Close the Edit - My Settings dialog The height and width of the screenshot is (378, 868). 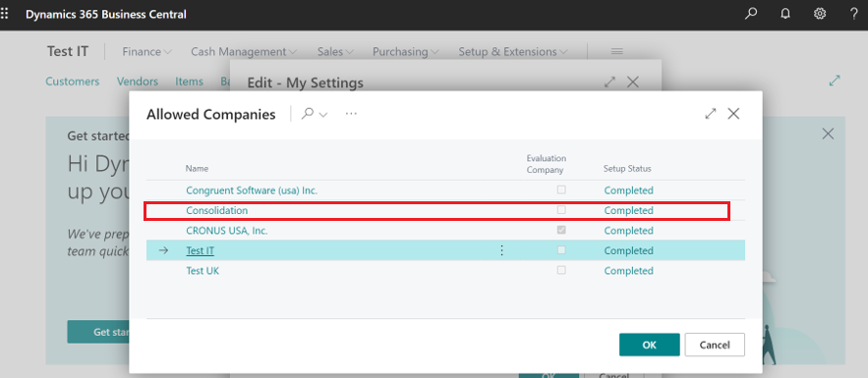632,82
